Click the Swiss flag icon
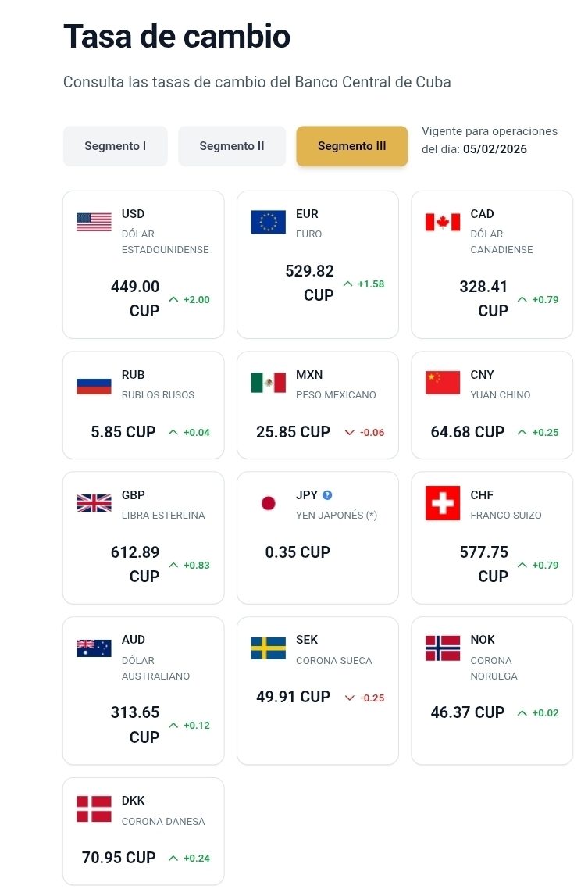588x896 pixels. [443, 503]
